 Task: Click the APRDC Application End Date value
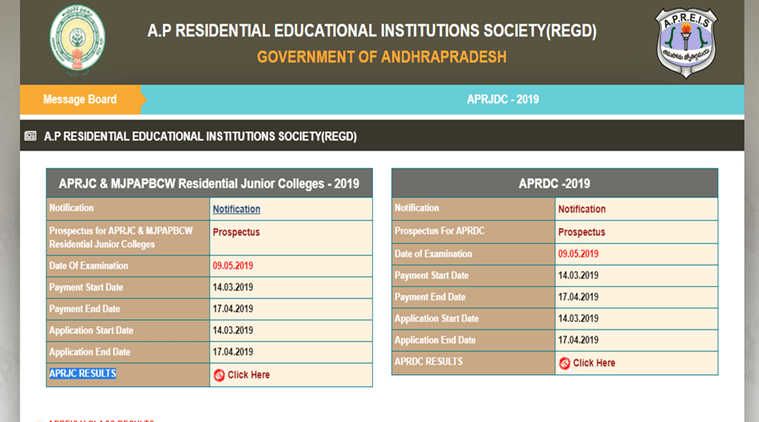pyautogui.click(x=578, y=340)
